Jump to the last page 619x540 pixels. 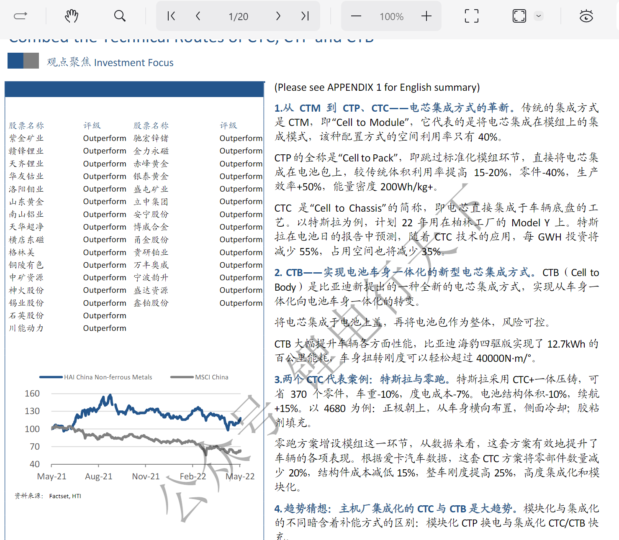pyautogui.click(x=304, y=16)
